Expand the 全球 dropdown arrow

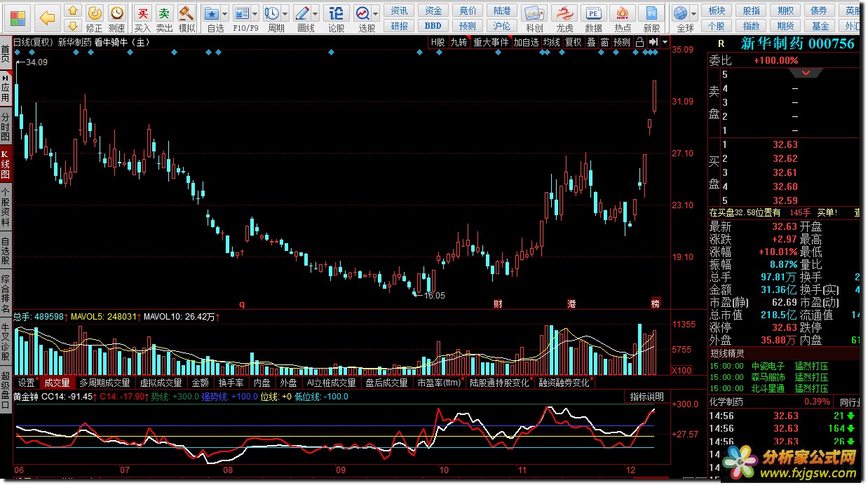pos(694,14)
